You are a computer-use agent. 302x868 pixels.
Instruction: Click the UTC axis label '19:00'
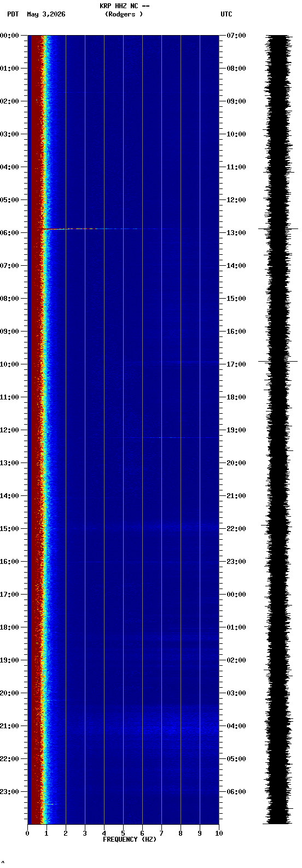(236, 430)
